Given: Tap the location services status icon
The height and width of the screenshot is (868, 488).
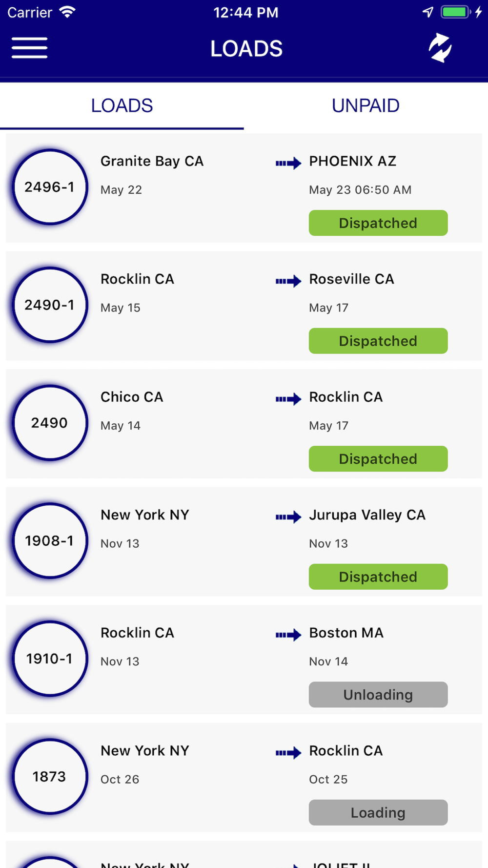Looking at the screenshot, I should click(x=428, y=12).
